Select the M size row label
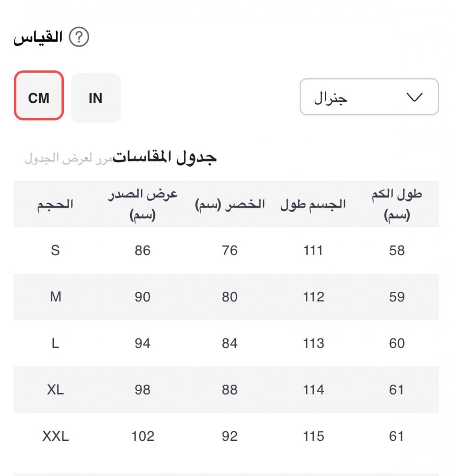 [55, 297]
